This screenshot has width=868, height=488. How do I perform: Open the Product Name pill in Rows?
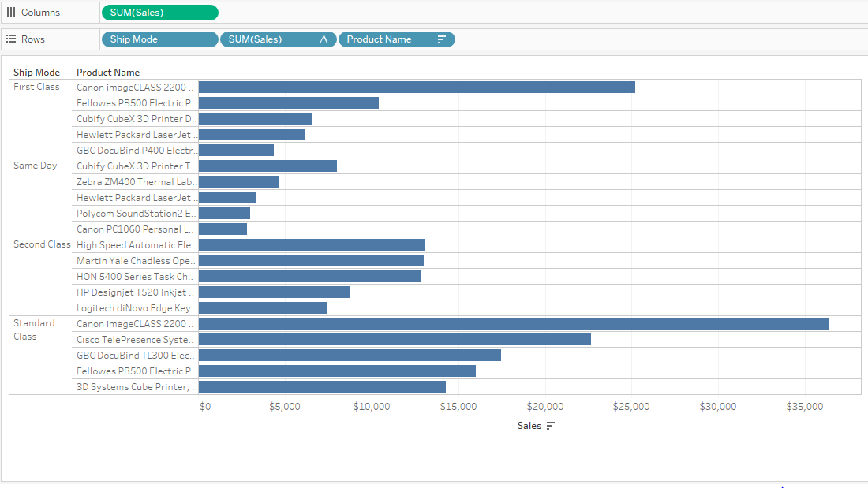pos(387,39)
